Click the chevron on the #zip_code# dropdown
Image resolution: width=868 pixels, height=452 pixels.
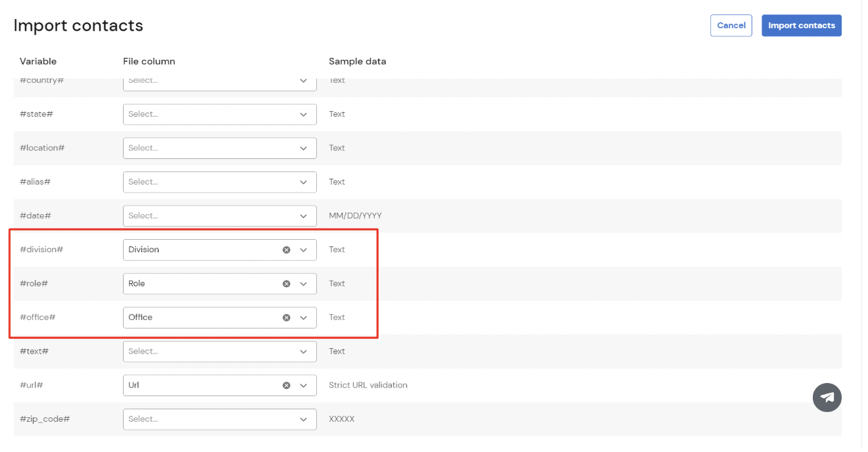pos(303,418)
